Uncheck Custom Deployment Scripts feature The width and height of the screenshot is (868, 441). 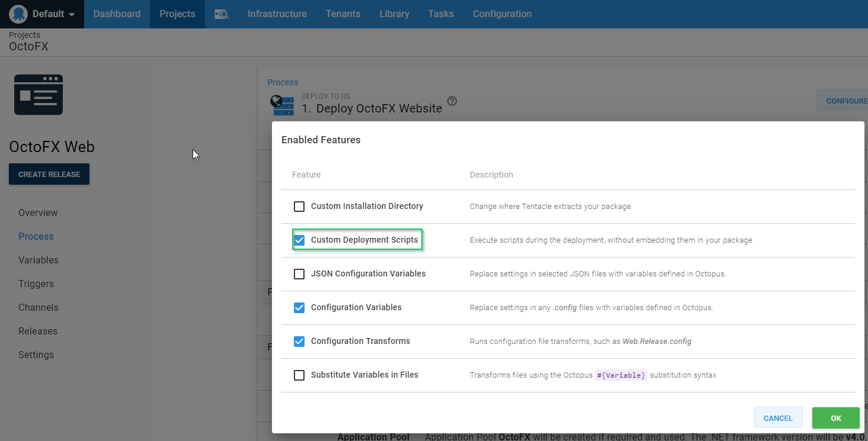[x=299, y=240]
